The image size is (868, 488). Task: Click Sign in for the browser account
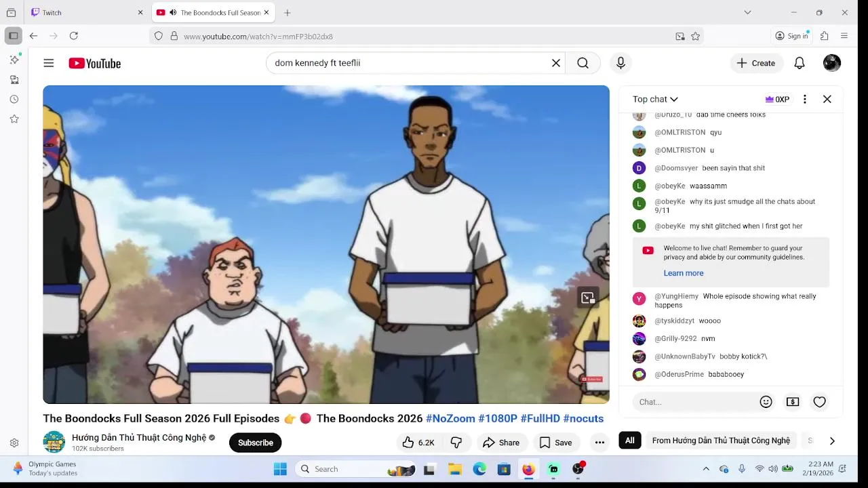tap(792, 36)
